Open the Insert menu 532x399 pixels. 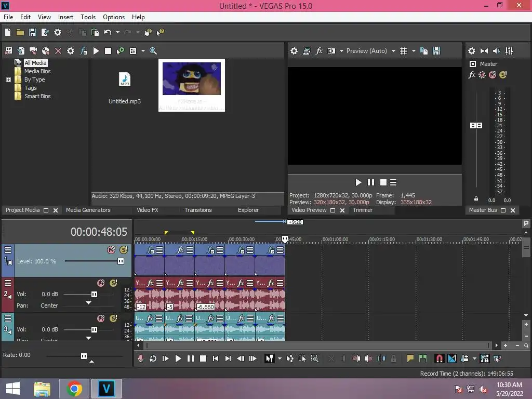click(65, 17)
